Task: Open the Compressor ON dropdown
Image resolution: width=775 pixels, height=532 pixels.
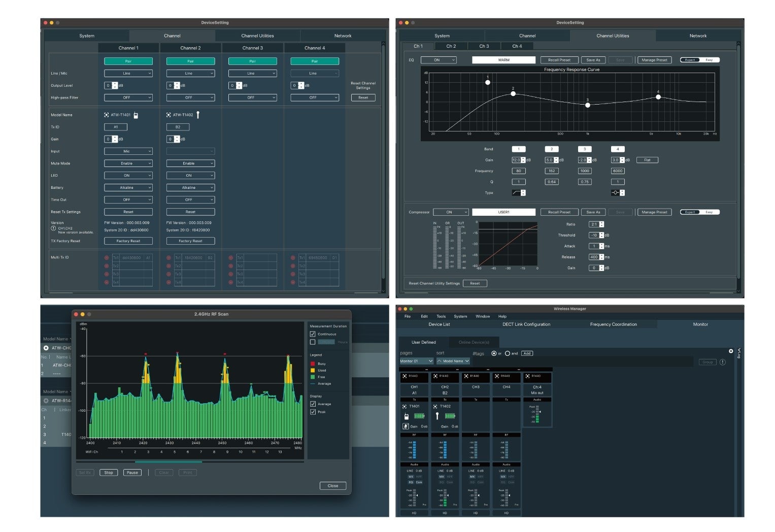Action: pyautogui.click(x=451, y=212)
